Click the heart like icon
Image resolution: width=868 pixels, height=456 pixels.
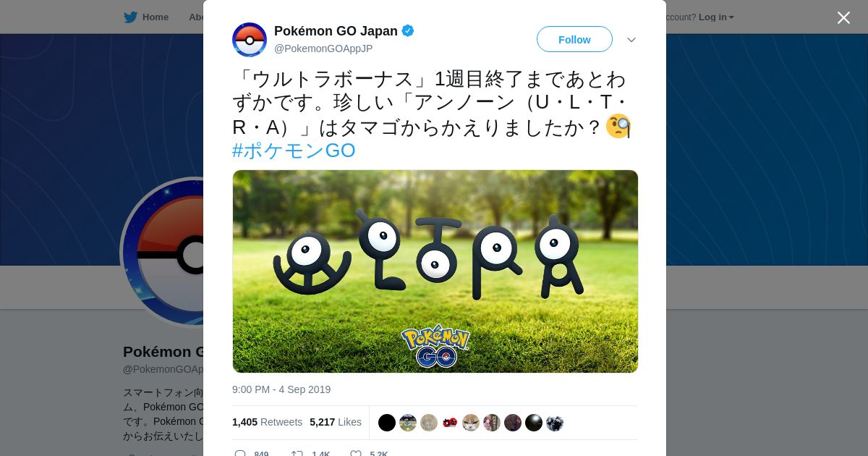356,454
